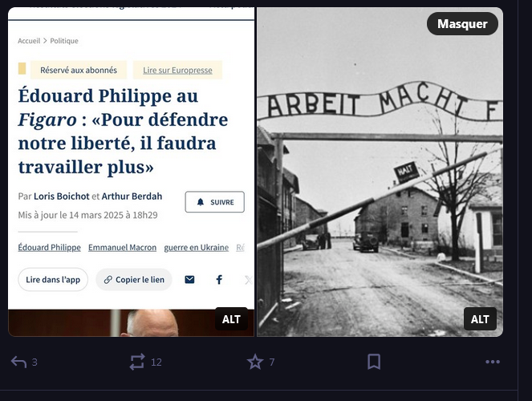Select the Accueil breadcrumb
The height and width of the screenshot is (401, 532).
point(29,41)
